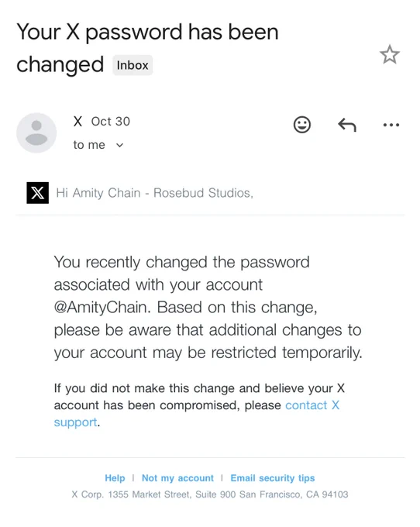This screenshot has width=420, height=527.
Task: Click the Oct 30 date
Action: (111, 122)
